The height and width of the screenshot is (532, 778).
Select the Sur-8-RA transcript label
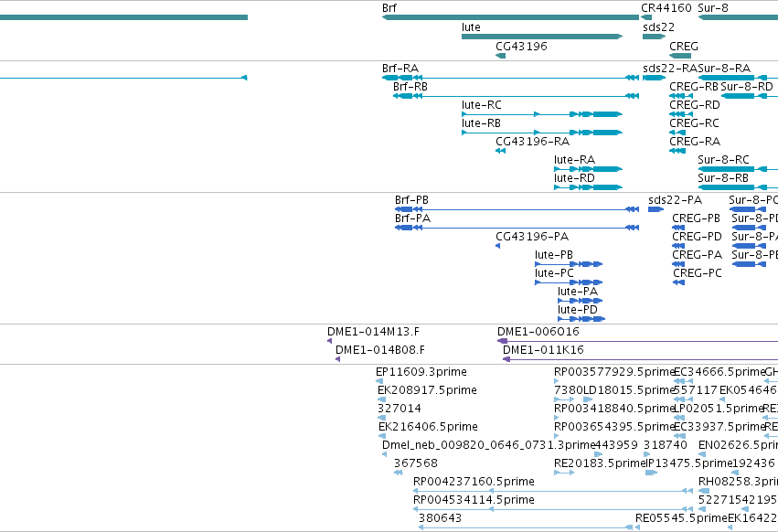[724, 69]
